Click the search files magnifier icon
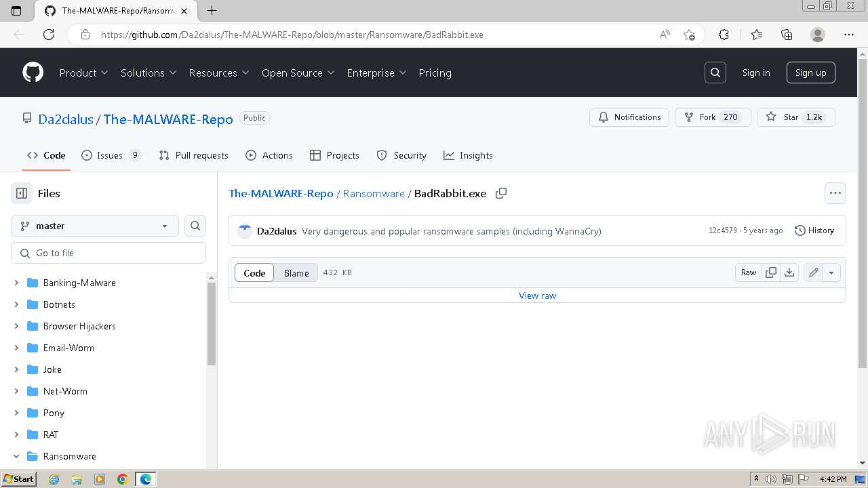This screenshot has height=488, width=868. click(195, 226)
